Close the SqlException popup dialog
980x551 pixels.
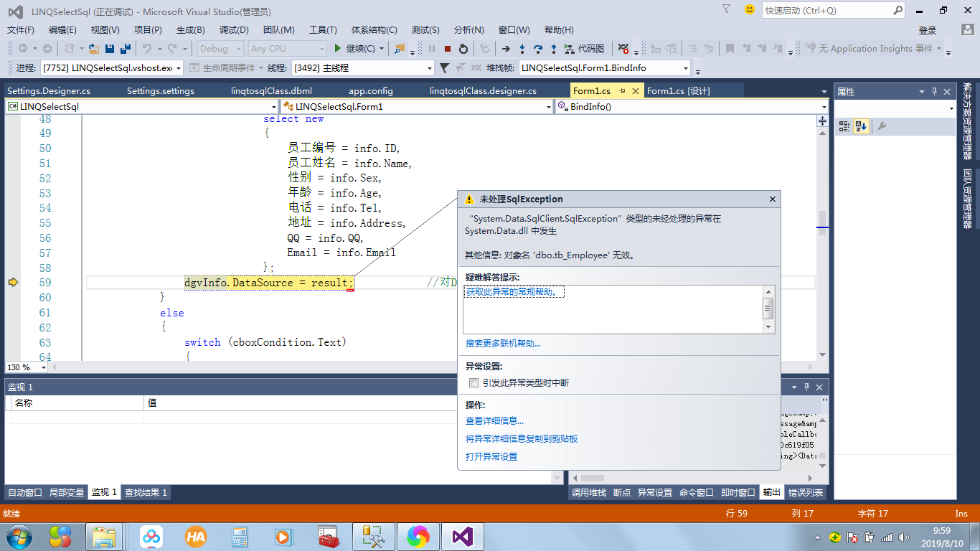773,199
